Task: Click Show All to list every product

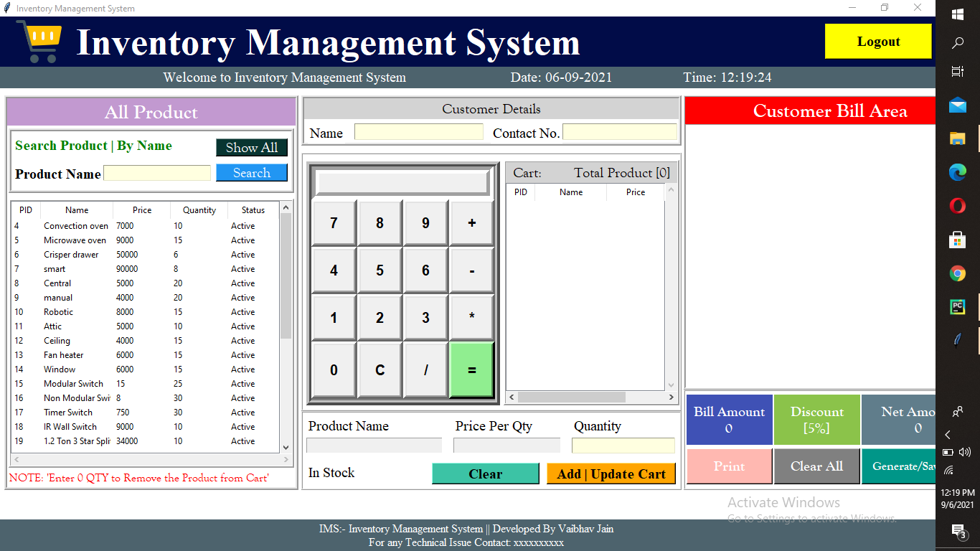Action: 251,147
